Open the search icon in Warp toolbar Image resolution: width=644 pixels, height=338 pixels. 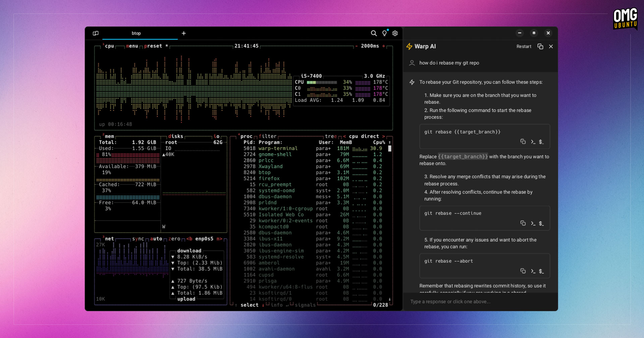tap(374, 33)
